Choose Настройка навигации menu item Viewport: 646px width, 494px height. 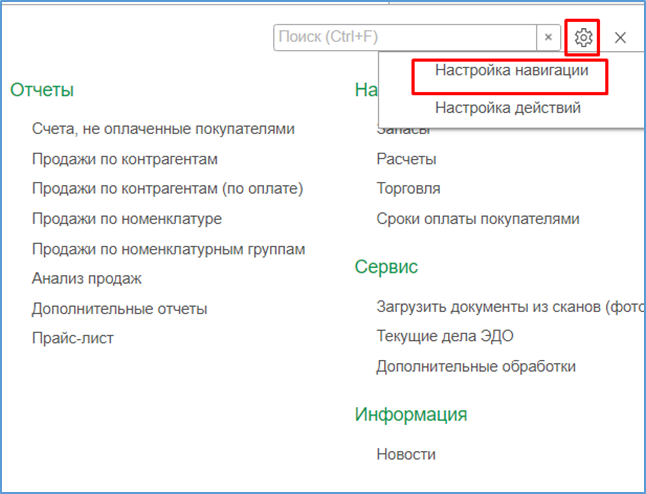511,70
